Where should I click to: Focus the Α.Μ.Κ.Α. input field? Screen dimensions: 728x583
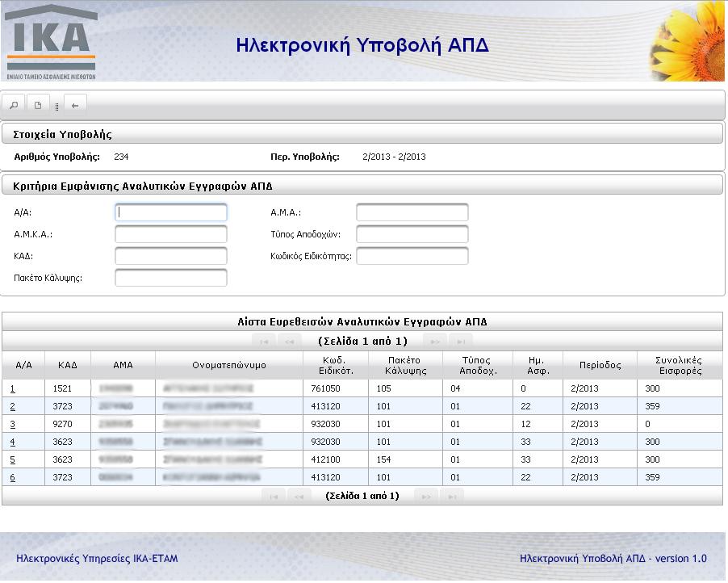pyautogui.click(x=171, y=234)
